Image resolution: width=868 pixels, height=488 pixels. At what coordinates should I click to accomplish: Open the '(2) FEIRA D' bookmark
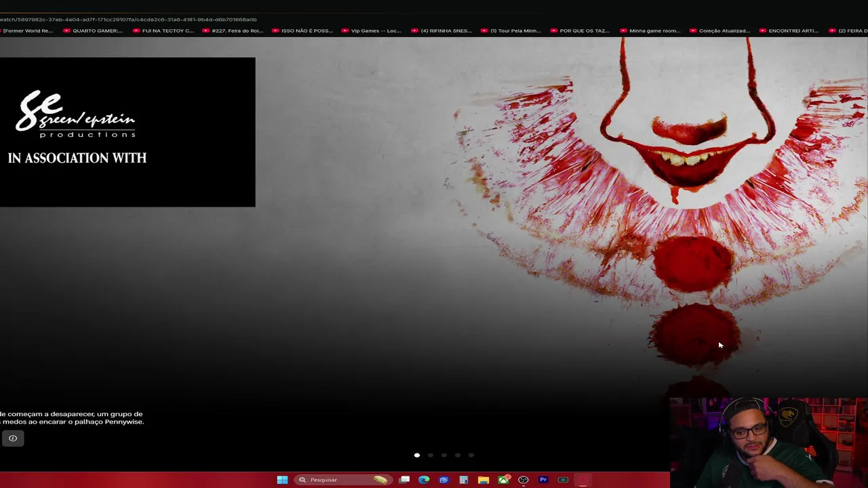(848, 30)
